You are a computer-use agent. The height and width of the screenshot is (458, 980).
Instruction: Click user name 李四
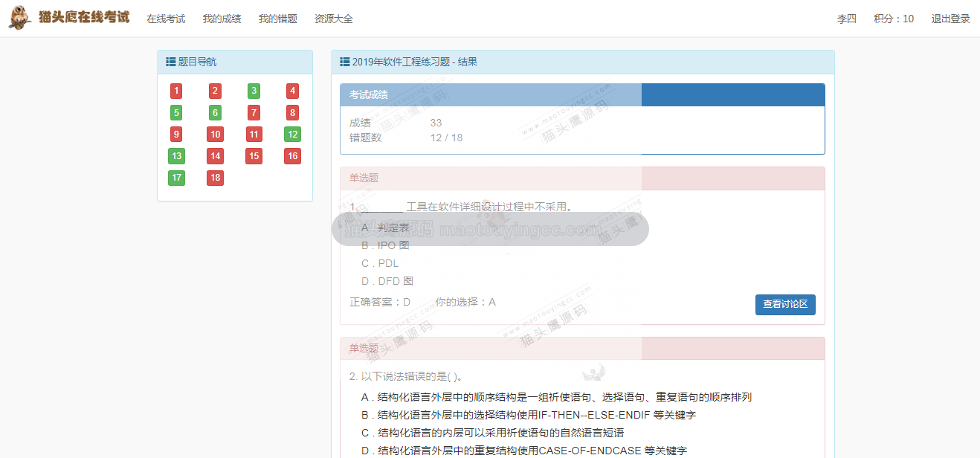point(847,19)
